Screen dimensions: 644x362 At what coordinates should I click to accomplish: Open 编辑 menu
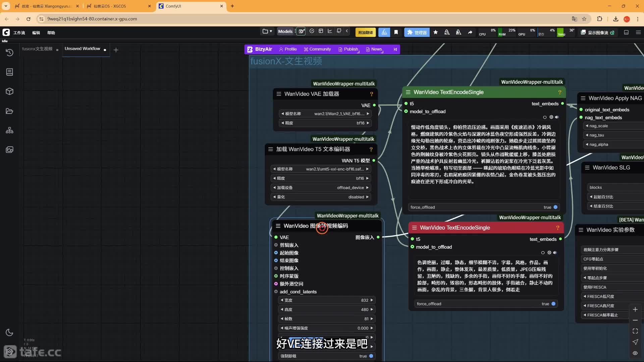36,33
